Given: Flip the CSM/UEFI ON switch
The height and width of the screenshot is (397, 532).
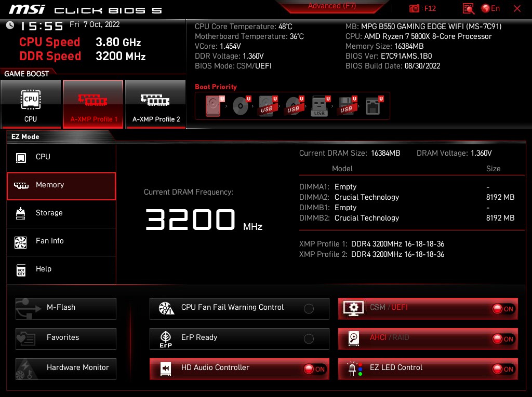Looking at the screenshot, I should (x=503, y=309).
